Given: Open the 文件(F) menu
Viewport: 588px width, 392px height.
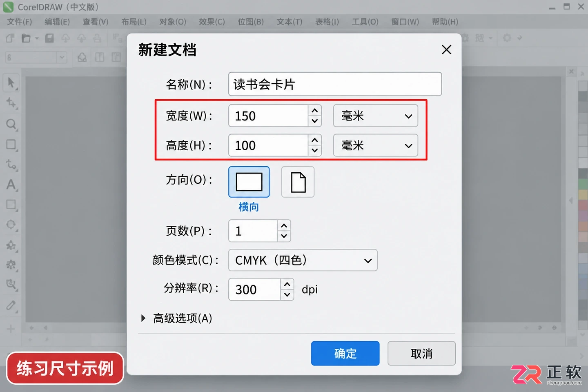Looking at the screenshot, I should [20, 22].
